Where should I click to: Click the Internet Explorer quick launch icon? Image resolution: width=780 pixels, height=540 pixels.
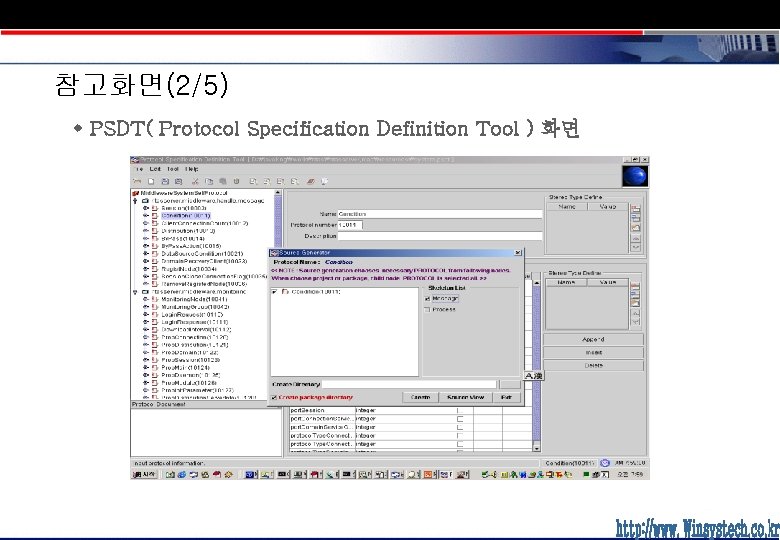[182, 474]
